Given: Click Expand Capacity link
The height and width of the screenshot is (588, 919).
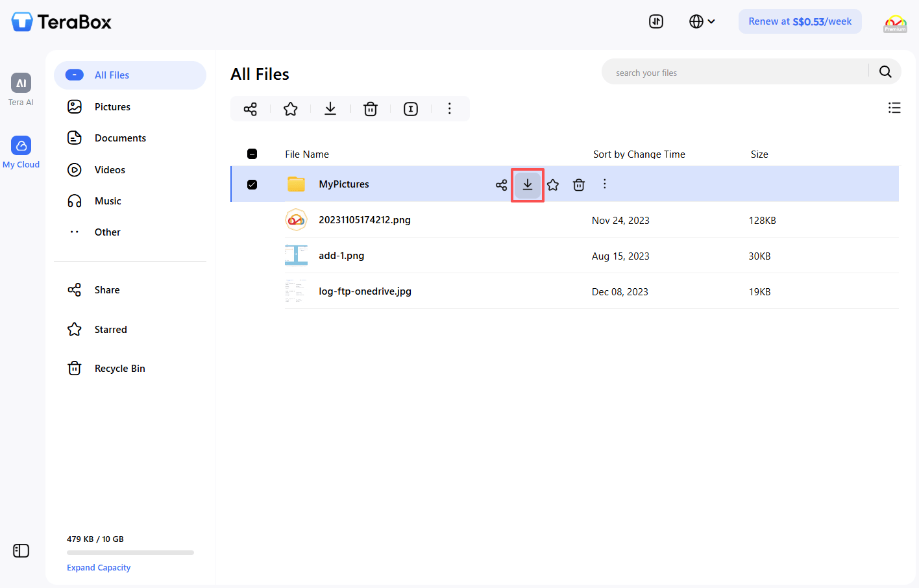Looking at the screenshot, I should click(99, 567).
